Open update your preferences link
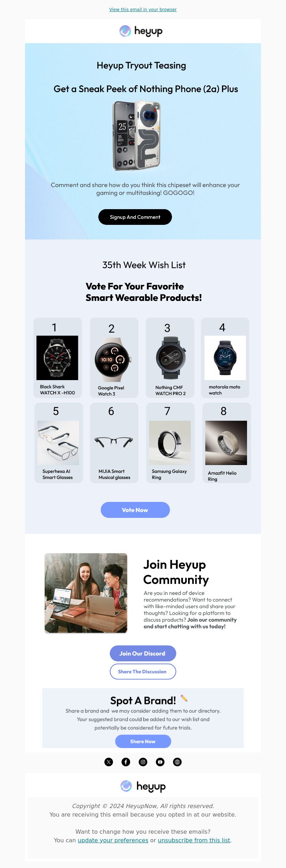286x868 pixels. pos(113,840)
